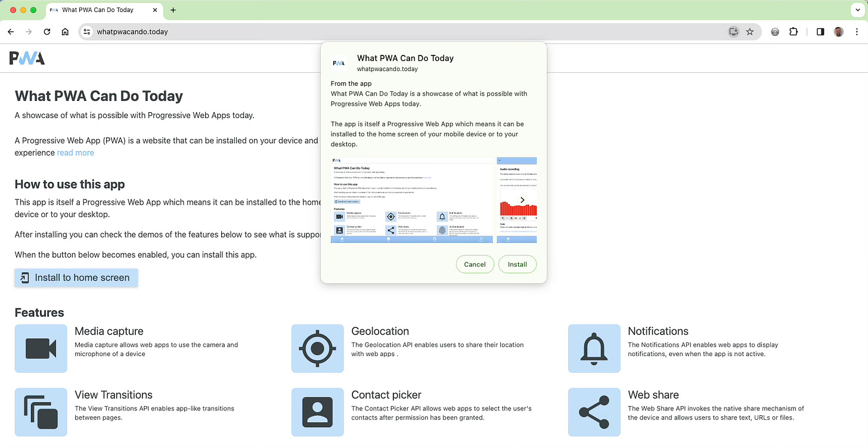Image resolution: width=868 pixels, height=448 pixels.
Task: Open the Chrome profile avatar
Action: [838, 32]
